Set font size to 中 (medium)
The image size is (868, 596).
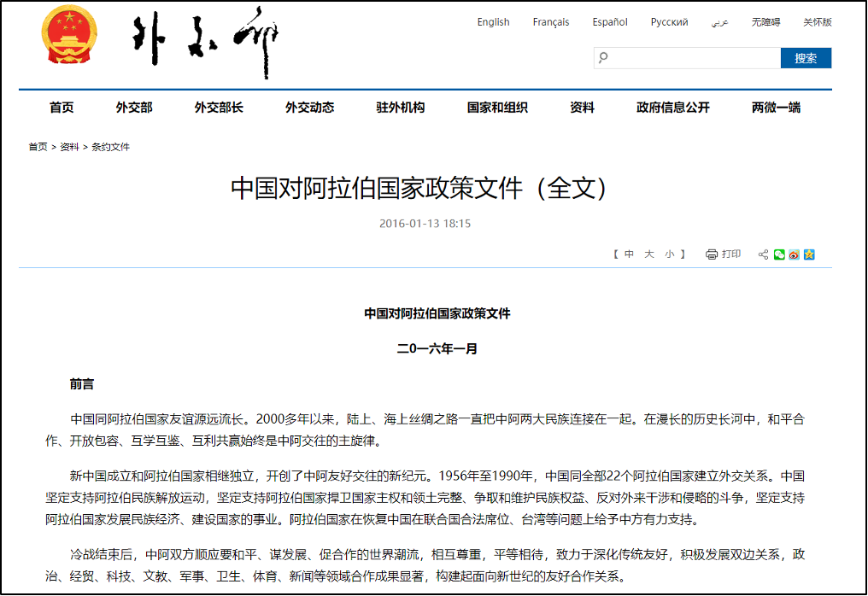[x=629, y=254]
